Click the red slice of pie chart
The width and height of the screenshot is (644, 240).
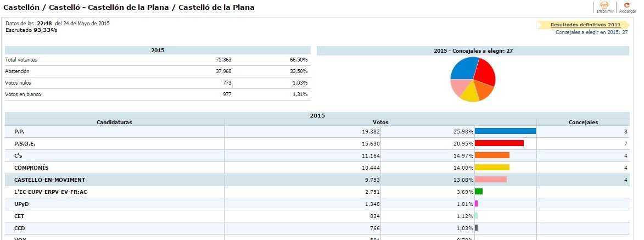484,71
